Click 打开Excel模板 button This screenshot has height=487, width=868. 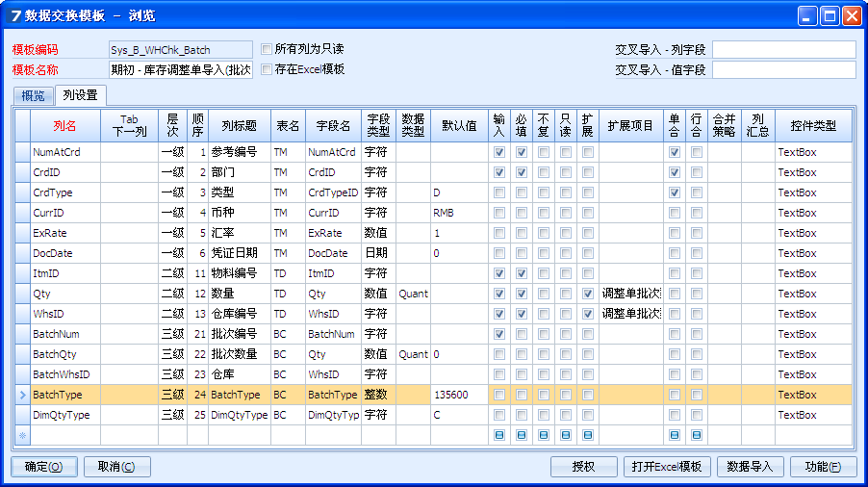[x=667, y=467]
